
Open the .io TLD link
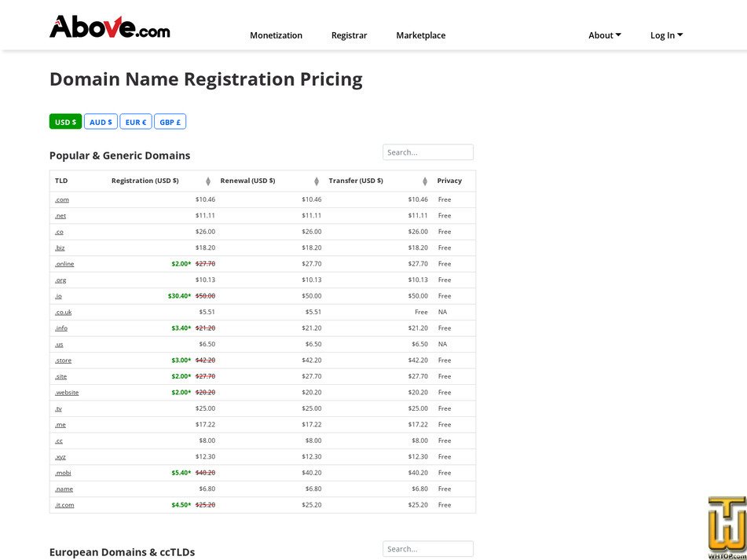[58, 296]
